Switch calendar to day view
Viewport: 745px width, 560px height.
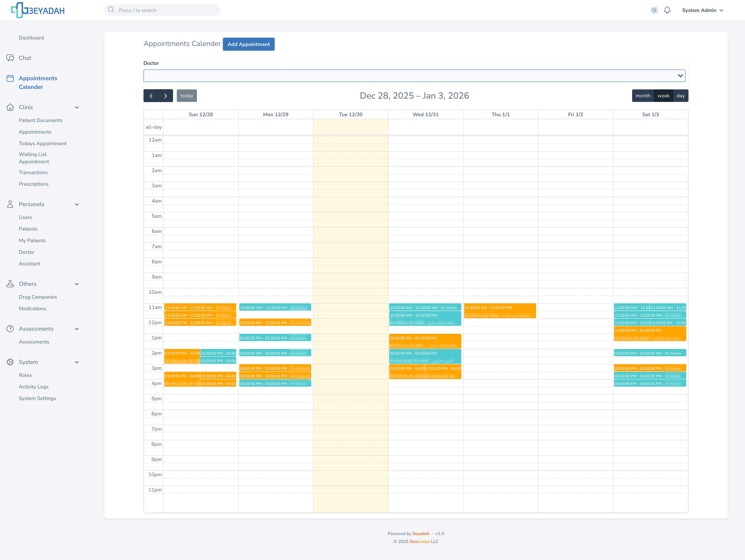680,96
